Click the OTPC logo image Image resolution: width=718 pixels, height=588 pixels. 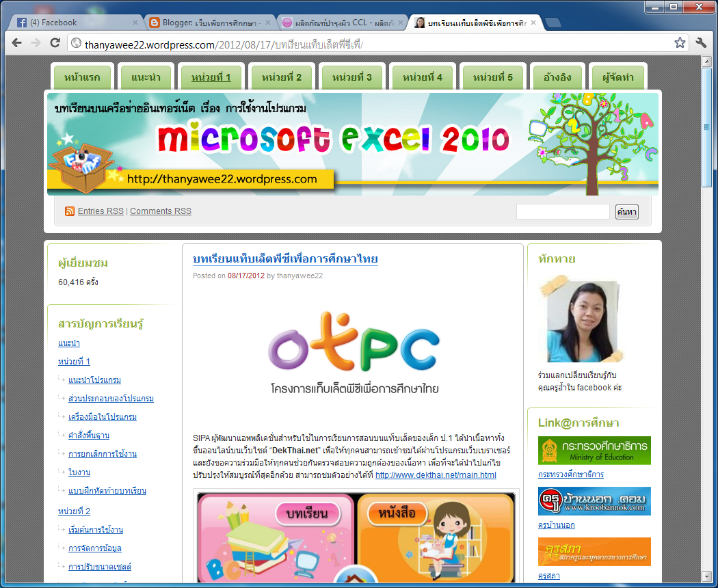[354, 353]
